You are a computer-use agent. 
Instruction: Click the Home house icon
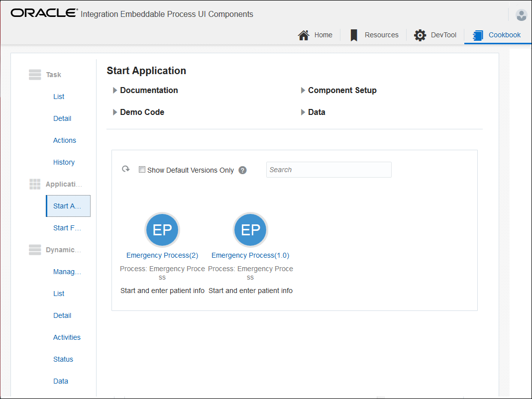[x=304, y=35]
